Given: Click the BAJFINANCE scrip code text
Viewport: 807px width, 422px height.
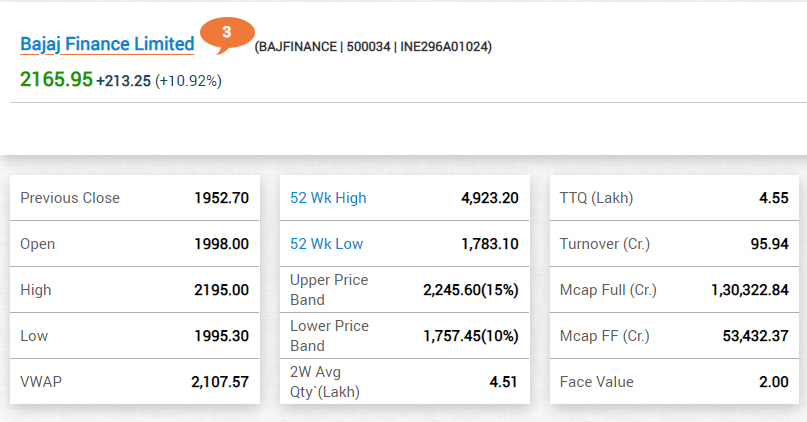Looking at the screenshot, I should click(299, 47).
